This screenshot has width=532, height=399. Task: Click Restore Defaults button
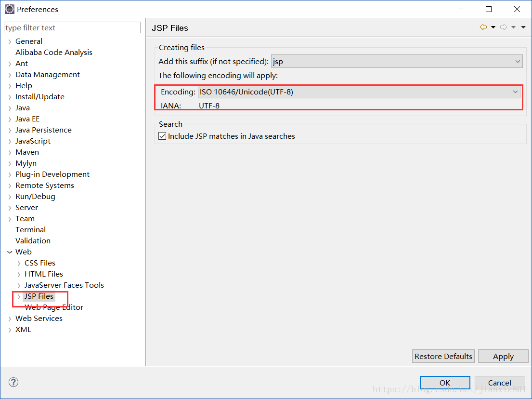click(x=443, y=356)
